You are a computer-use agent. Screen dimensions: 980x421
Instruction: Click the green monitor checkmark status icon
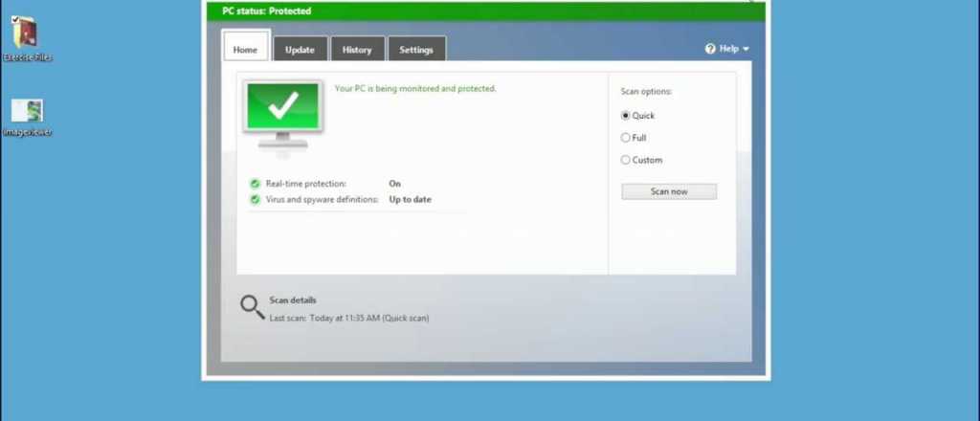[x=282, y=116]
